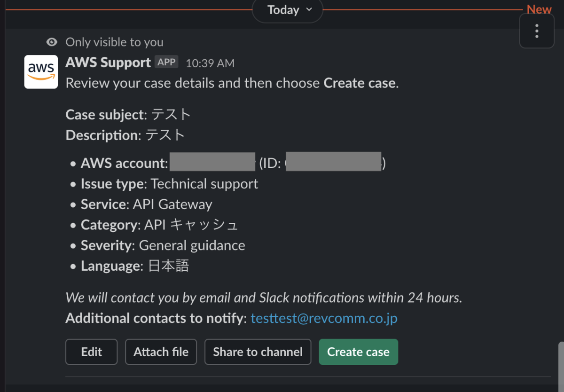
Task: Click the Service: API Gateway line
Action: point(146,204)
